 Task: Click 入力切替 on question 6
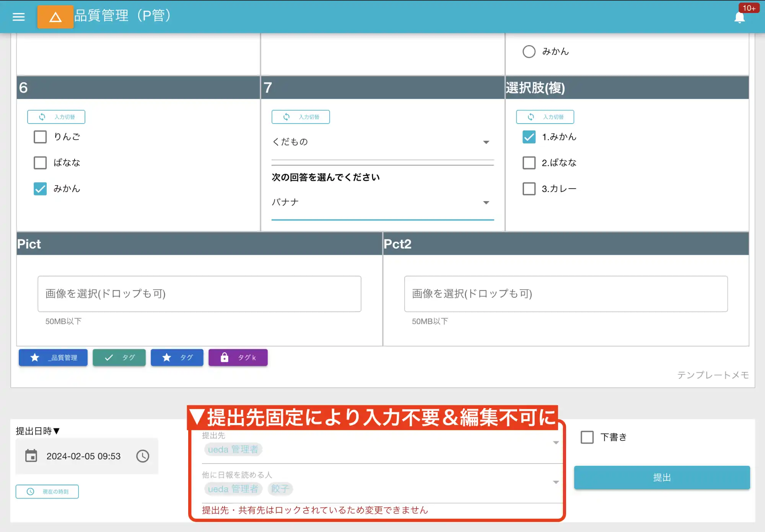click(56, 117)
